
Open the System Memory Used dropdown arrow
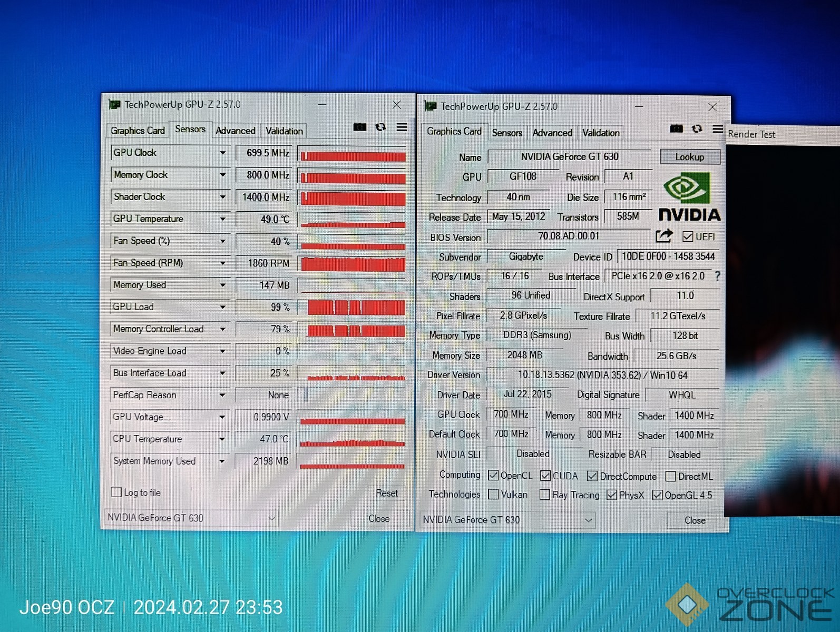(x=222, y=461)
